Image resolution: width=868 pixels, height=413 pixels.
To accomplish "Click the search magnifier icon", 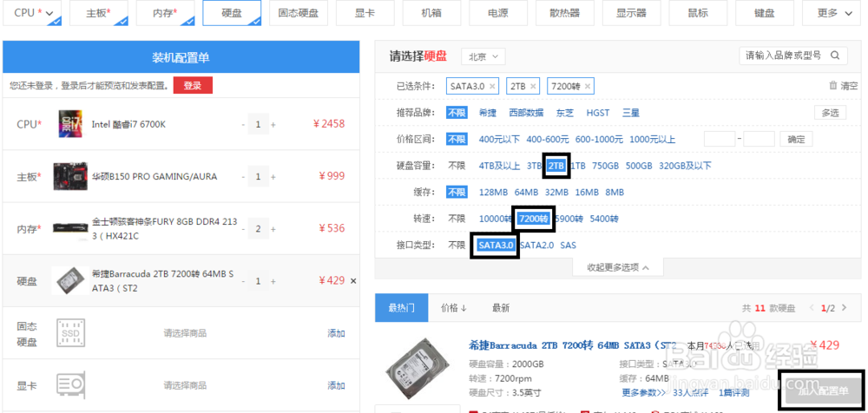I will pyautogui.click(x=835, y=56).
